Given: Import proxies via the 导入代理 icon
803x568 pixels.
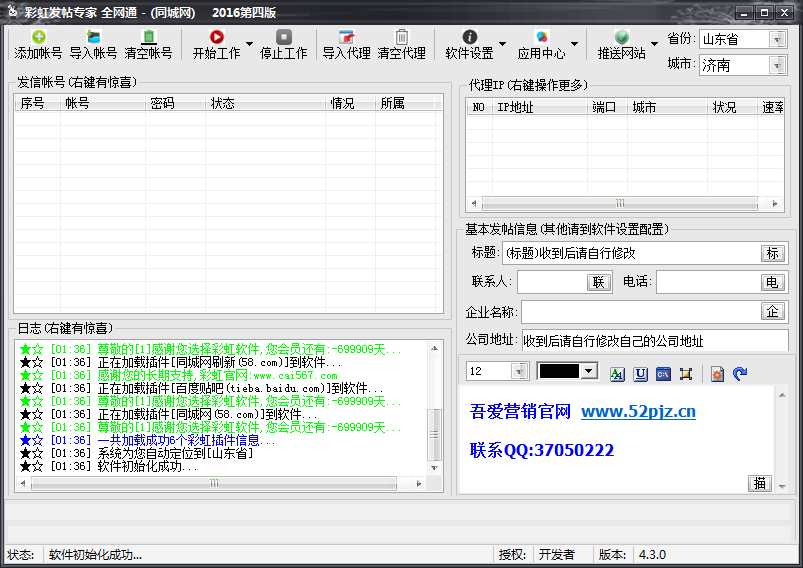Looking at the screenshot, I should coord(346,44).
